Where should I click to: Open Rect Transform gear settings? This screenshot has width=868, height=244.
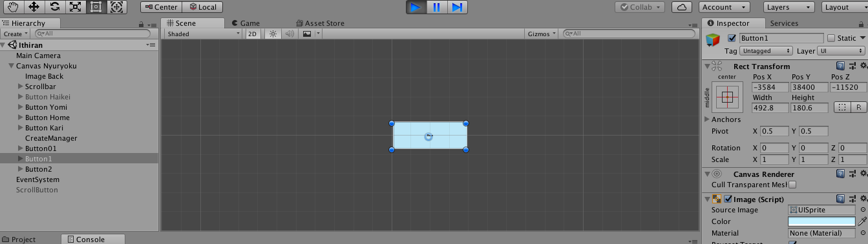(x=863, y=66)
